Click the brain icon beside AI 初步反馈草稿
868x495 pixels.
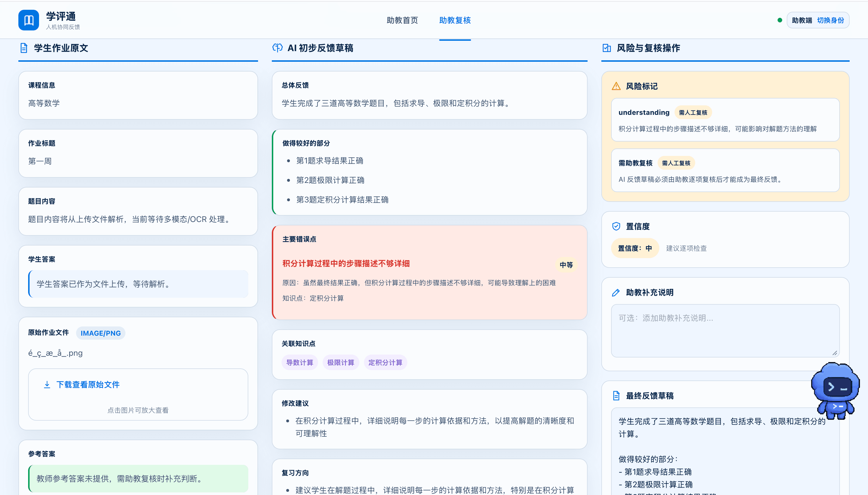(277, 48)
